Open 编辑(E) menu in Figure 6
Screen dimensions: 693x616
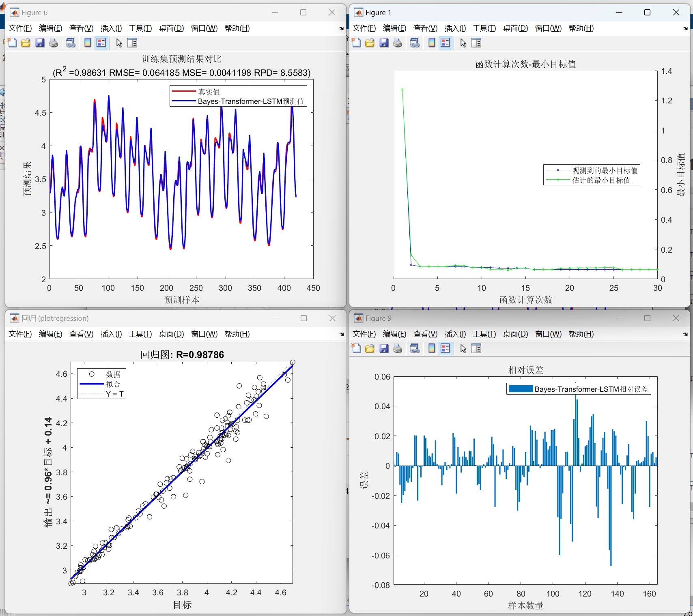pos(50,28)
